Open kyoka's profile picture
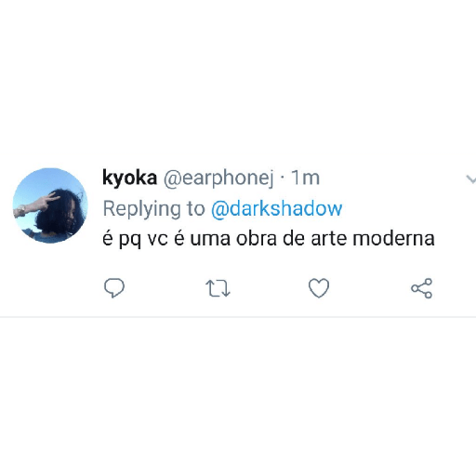 tap(50, 205)
